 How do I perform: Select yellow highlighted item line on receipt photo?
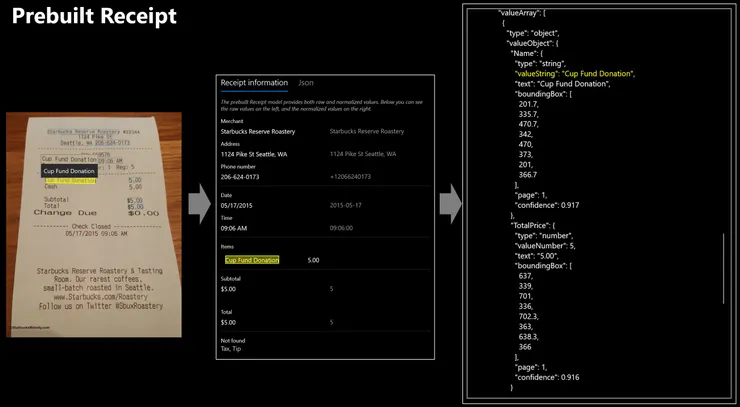[x=70, y=181]
